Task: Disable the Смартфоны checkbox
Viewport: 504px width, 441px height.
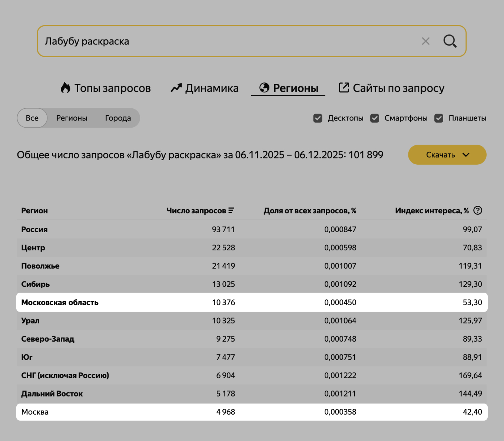Action: pyautogui.click(x=375, y=118)
